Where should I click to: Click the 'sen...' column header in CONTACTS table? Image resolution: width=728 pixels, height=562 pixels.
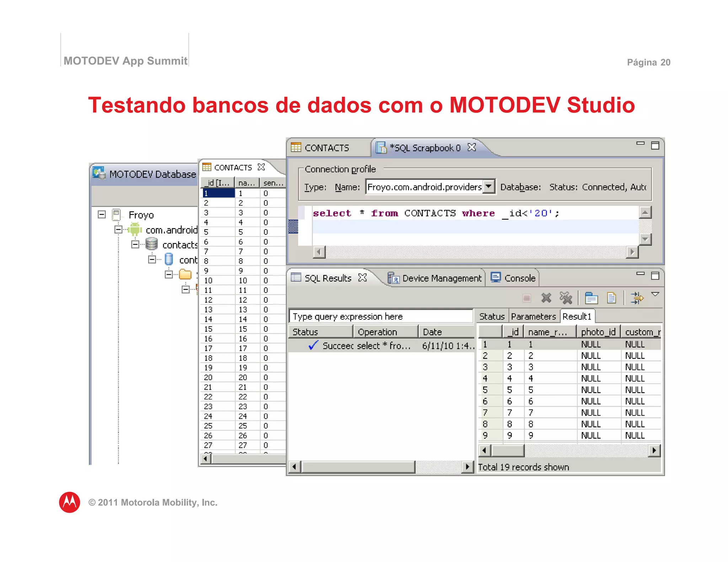point(273,183)
